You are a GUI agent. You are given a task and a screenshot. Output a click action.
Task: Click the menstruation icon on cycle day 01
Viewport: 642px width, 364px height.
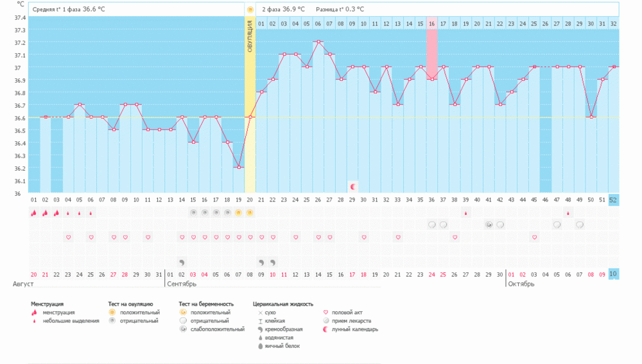click(x=33, y=213)
